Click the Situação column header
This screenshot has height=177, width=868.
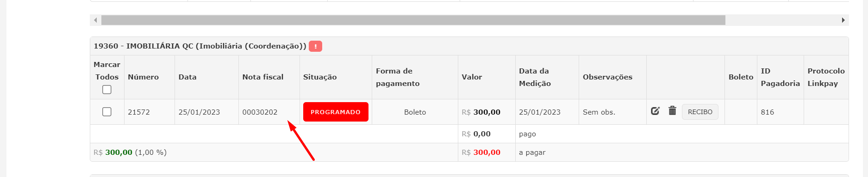point(320,77)
